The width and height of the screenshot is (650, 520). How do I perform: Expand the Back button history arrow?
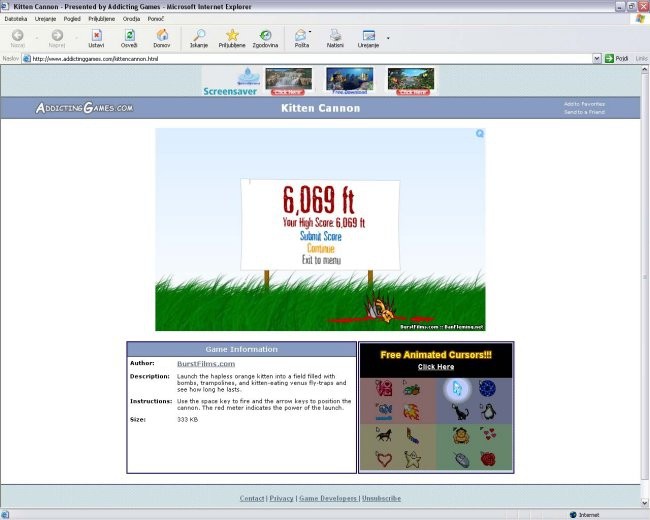point(36,38)
